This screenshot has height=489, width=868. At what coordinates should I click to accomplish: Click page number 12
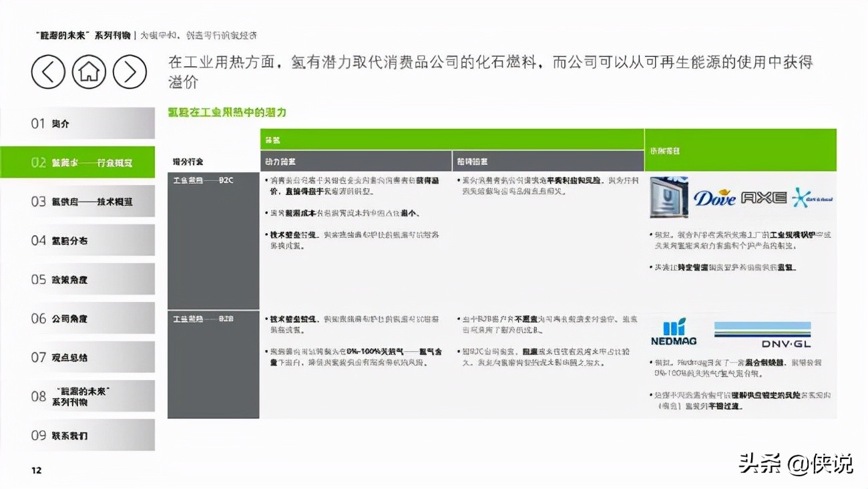37,471
